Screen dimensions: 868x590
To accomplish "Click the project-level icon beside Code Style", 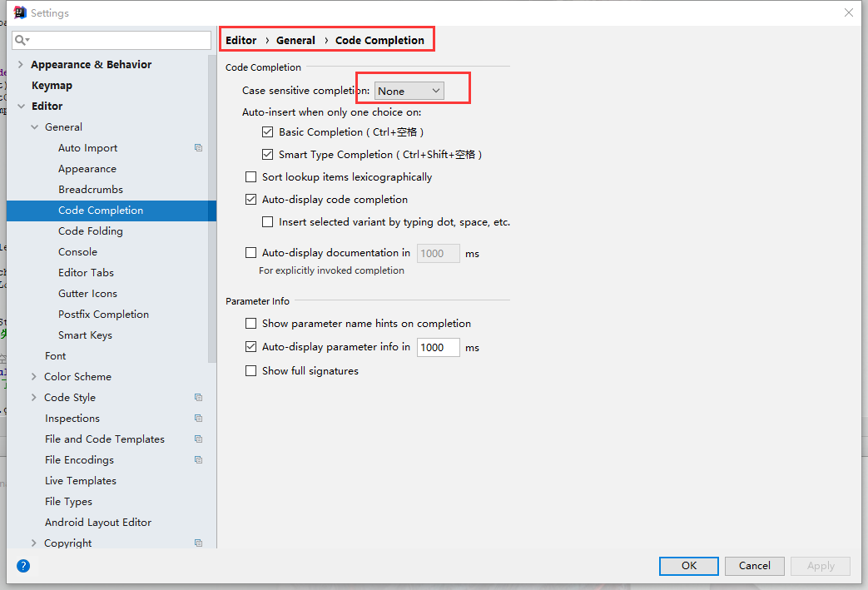I will click(x=198, y=398).
